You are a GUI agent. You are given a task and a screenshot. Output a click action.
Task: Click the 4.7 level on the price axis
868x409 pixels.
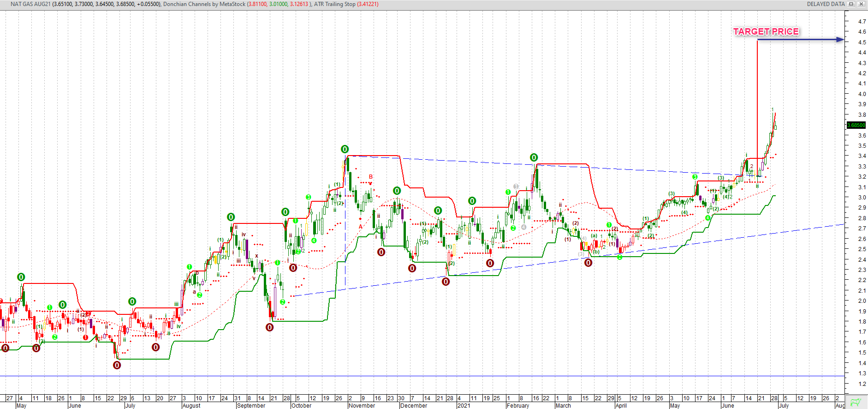pos(862,21)
